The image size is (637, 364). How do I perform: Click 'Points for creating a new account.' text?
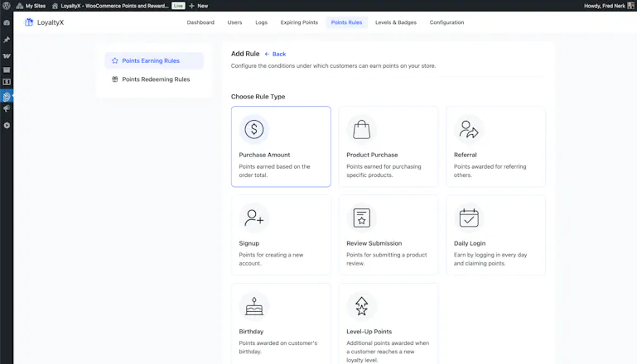click(x=272, y=259)
